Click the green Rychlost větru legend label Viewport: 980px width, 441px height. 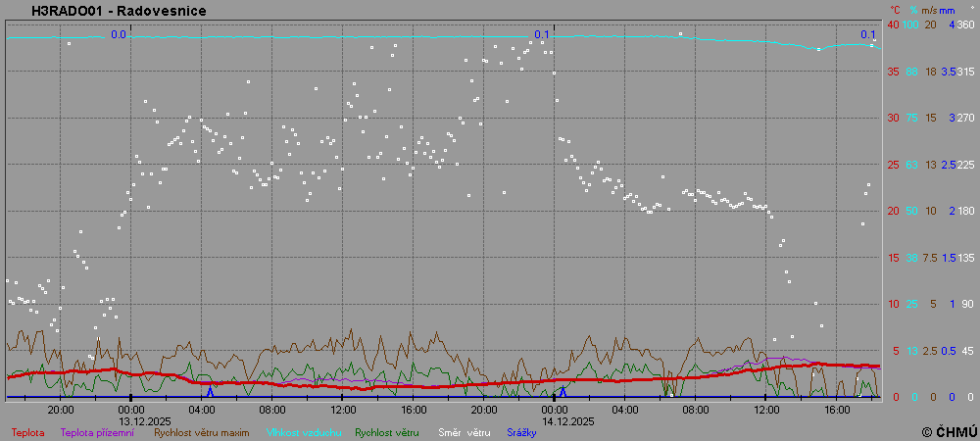(387, 431)
